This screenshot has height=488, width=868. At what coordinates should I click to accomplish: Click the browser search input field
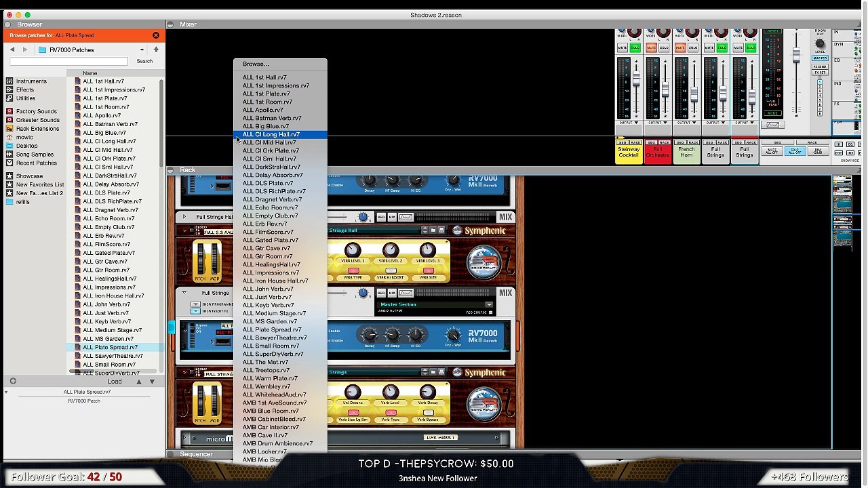click(x=68, y=62)
